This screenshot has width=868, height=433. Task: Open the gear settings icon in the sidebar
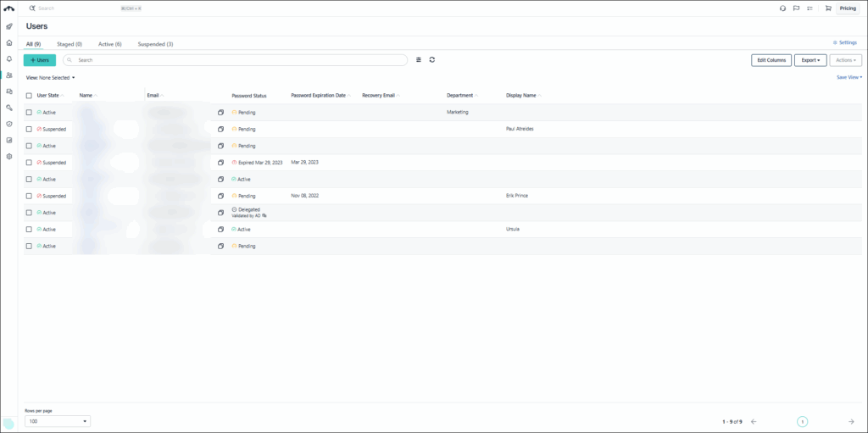pos(8,157)
